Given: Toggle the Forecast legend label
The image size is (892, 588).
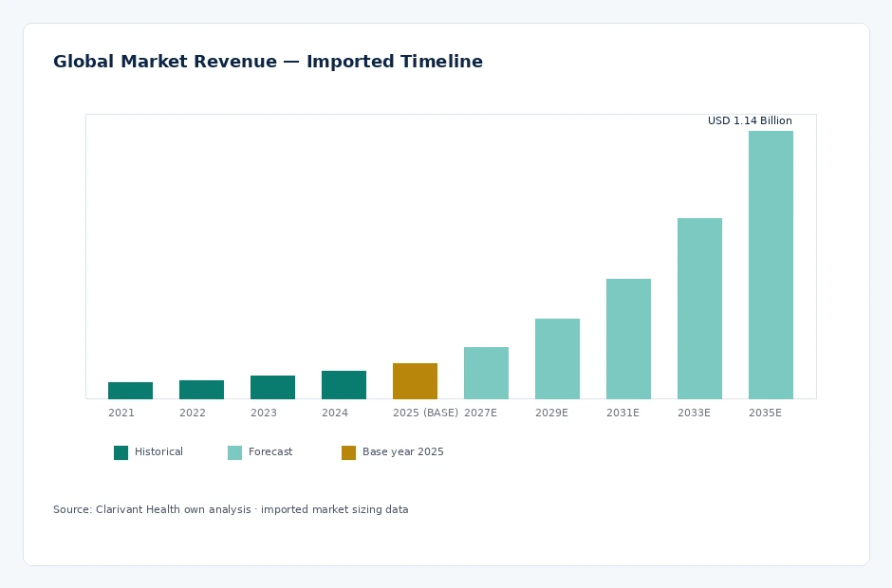Looking at the screenshot, I should (270, 452).
